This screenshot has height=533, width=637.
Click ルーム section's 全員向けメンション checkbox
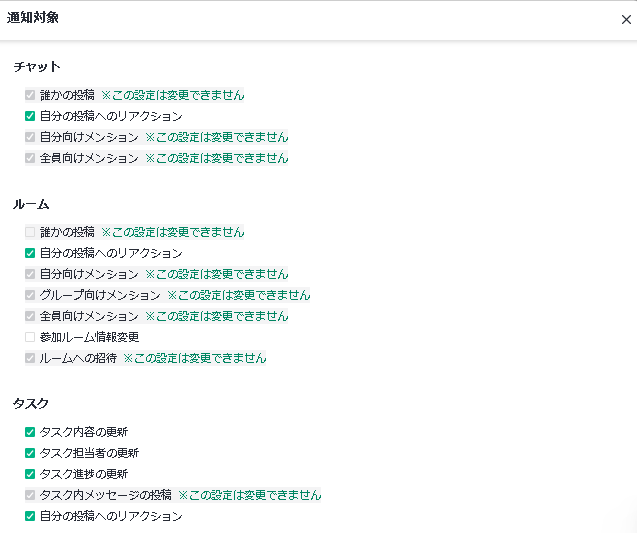click(x=30, y=316)
